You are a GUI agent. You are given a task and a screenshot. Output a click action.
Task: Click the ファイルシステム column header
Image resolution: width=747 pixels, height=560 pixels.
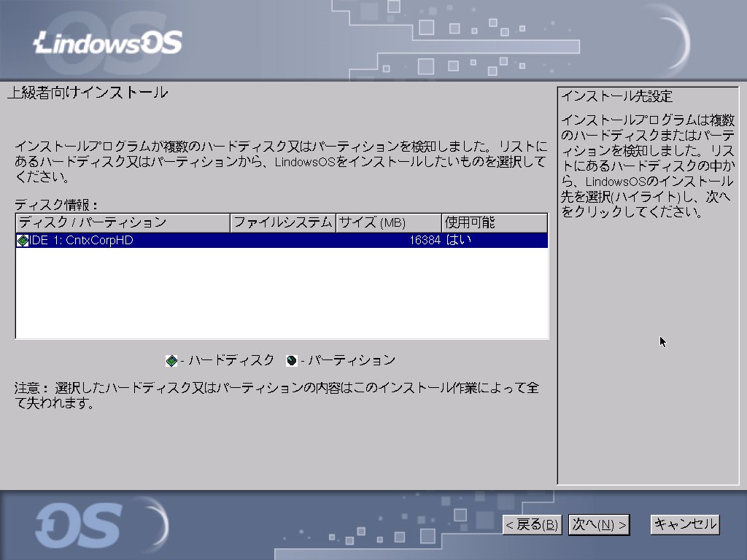(283, 223)
